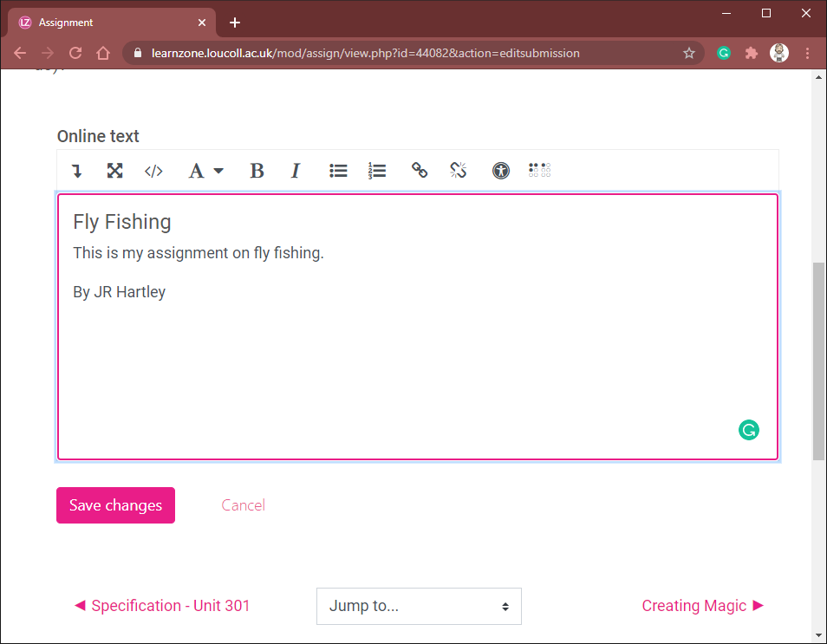Maximize the browser window
This screenshot has width=827, height=644.
click(766, 13)
